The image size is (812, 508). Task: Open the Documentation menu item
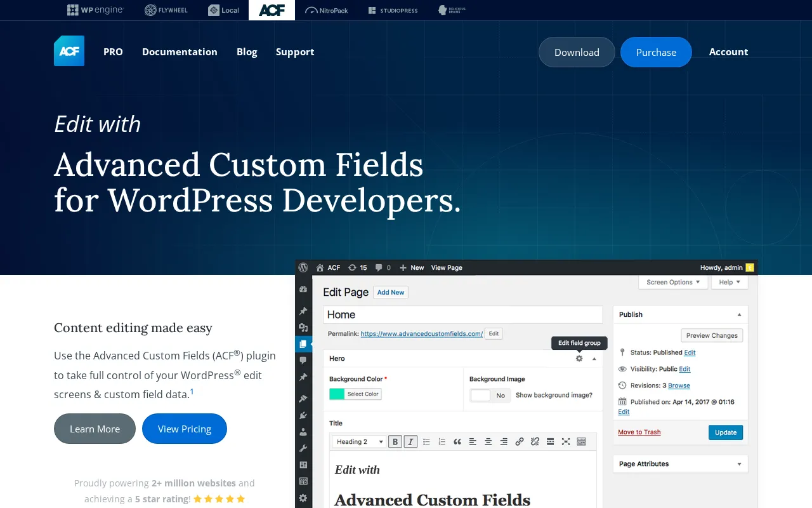[x=180, y=51]
